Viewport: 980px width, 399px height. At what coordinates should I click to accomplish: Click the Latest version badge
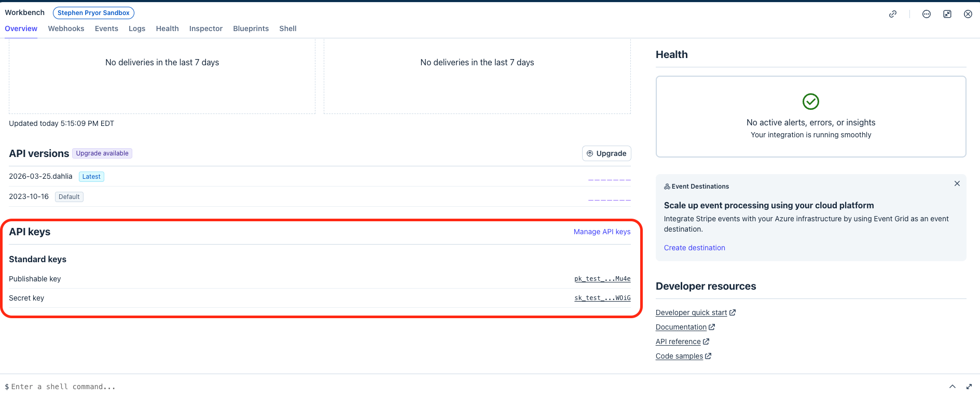pos(91,177)
